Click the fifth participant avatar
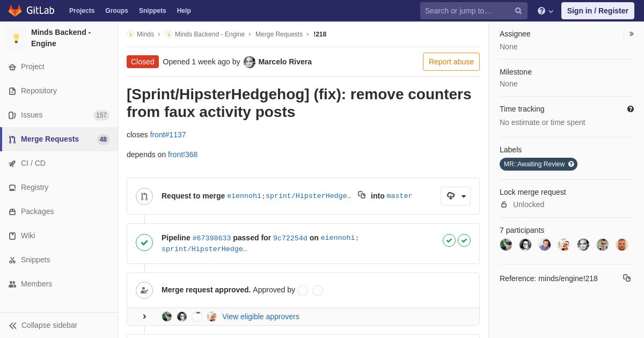Image resolution: width=644 pixels, height=338 pixels. [x=583, y=245]
